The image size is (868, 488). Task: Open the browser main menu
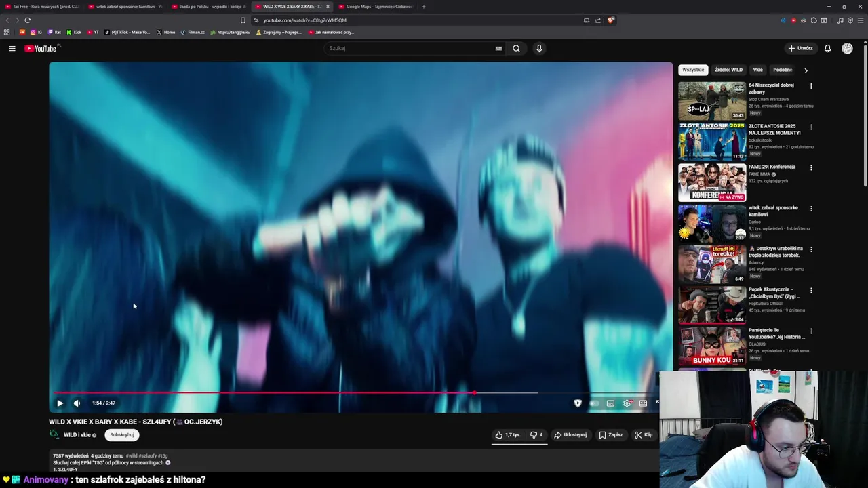(861, 20)
